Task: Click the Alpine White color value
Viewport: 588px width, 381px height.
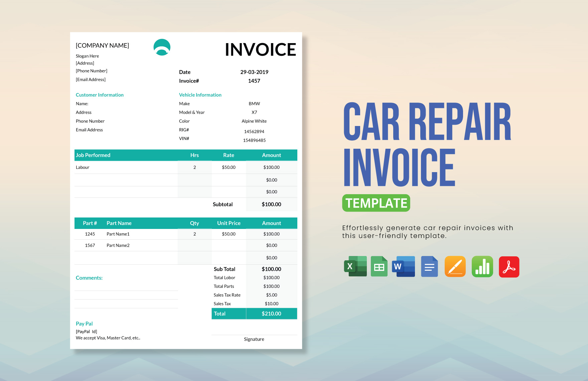Action: coord(254,121)
